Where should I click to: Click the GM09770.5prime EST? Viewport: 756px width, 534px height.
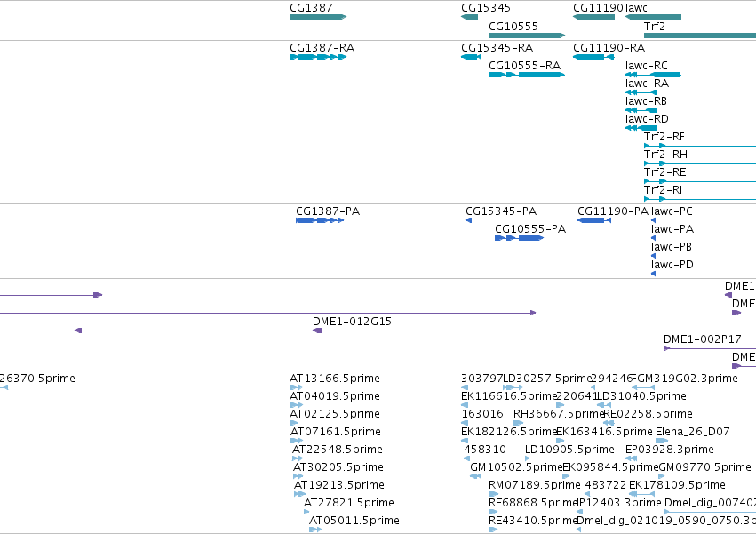[x=662, y=476]
